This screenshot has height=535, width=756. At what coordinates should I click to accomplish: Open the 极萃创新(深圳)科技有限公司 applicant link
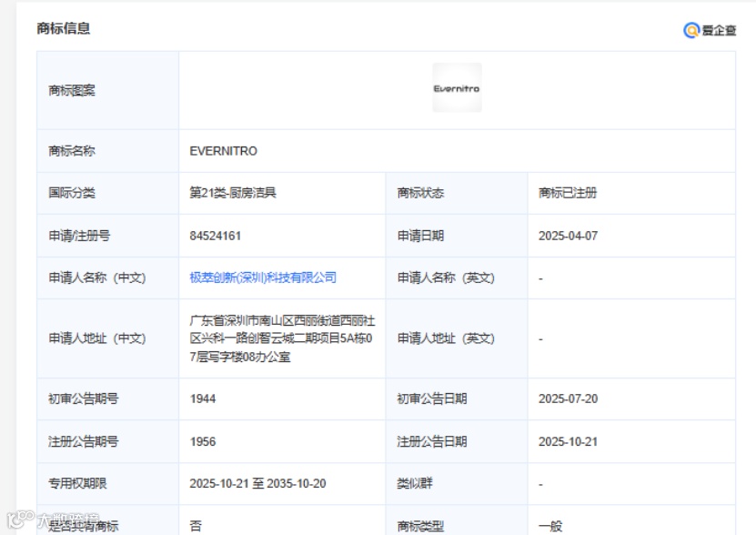click(263, 278)
